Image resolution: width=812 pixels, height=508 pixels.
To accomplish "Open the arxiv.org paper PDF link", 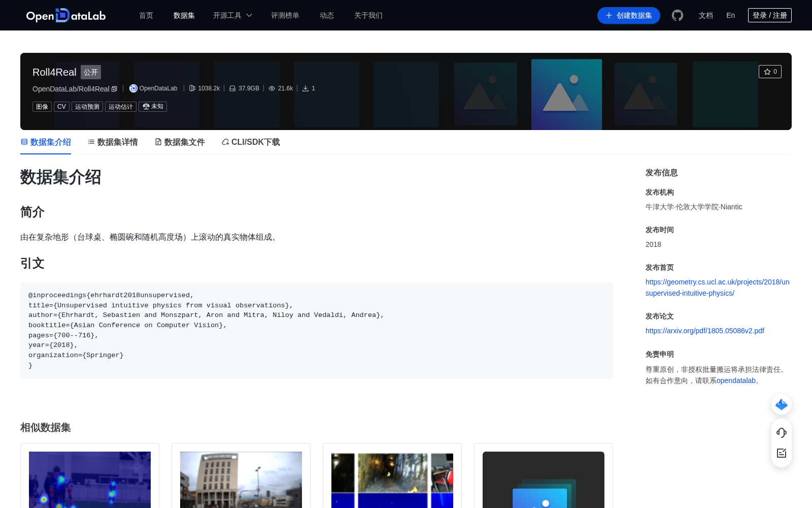I will pyautogui.click(x=705, y=331).
